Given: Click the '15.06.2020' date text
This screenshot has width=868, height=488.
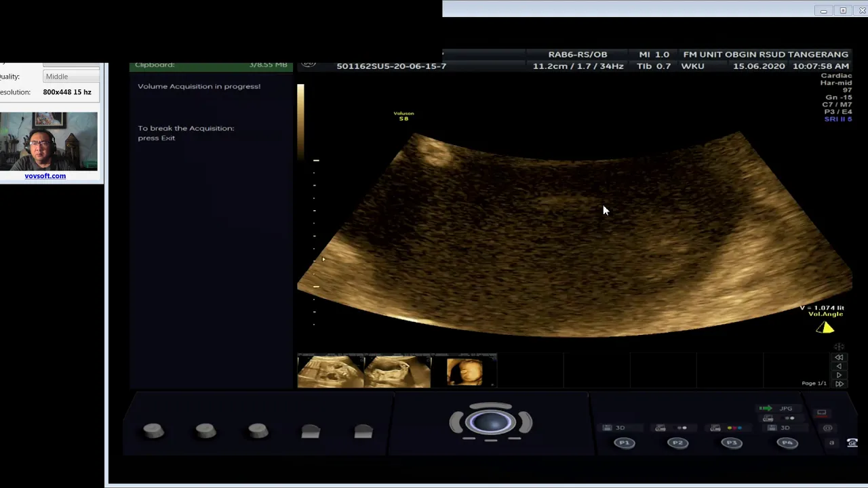Looking at the screenshot, I should point(759,66).
